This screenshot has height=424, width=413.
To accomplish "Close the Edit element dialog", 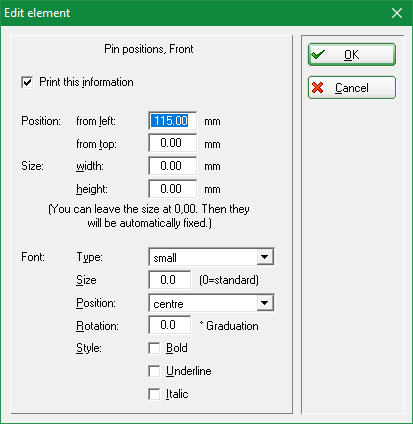I will (397, 13).
